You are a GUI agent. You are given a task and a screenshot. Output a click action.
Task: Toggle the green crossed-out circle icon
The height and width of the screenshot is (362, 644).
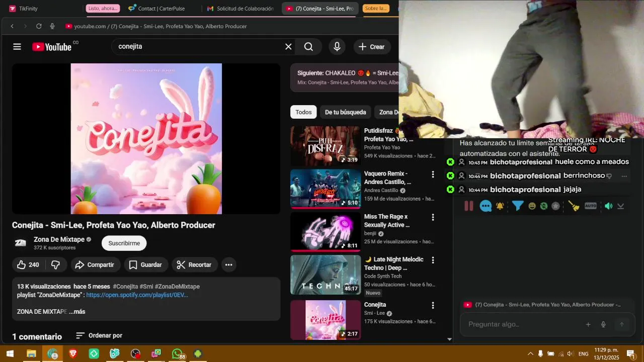pos(544,206)
